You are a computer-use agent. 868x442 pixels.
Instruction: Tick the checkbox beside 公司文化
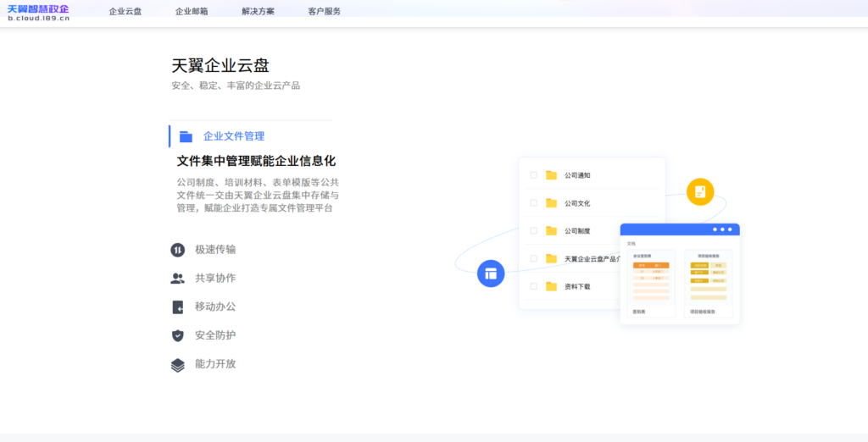pyautogui.click(x=534, y=203)
